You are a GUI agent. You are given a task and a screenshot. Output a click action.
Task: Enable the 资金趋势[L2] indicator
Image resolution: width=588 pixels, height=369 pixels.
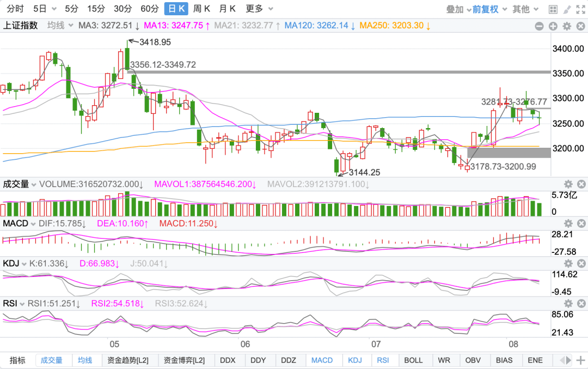tap(128, 360)
